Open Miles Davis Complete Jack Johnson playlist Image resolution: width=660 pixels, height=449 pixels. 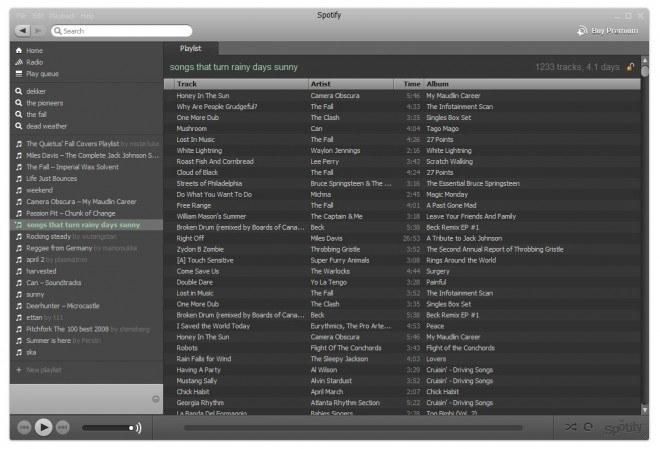tap(93, 156)
